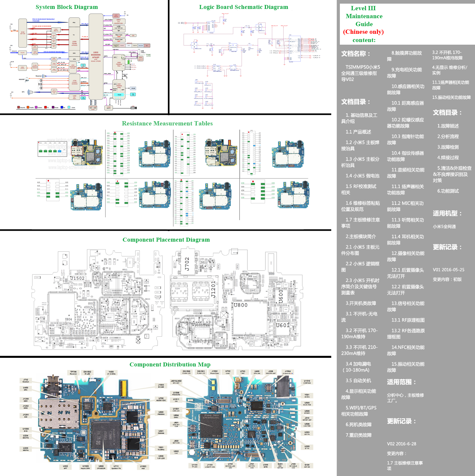Viewport: 475px width, 476px height.
Task: Click the J1200 SIM1 callout label
Action: (x=26, y=400)
